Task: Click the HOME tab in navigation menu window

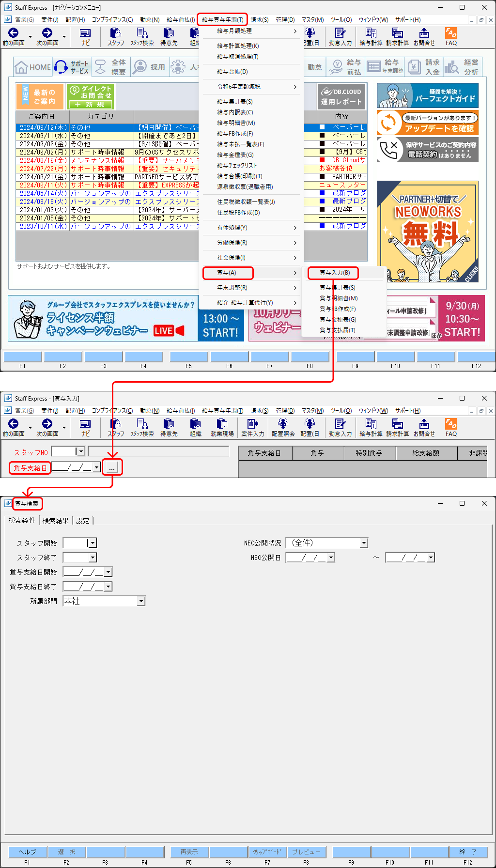Action: pos(33,67)
